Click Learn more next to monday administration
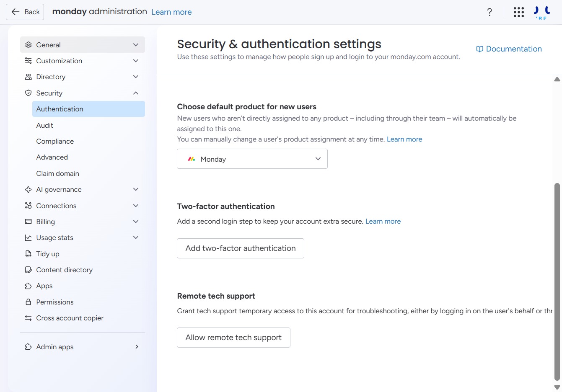Image resolution: width=562 pixels, height=392 pixels. (171, 12)
